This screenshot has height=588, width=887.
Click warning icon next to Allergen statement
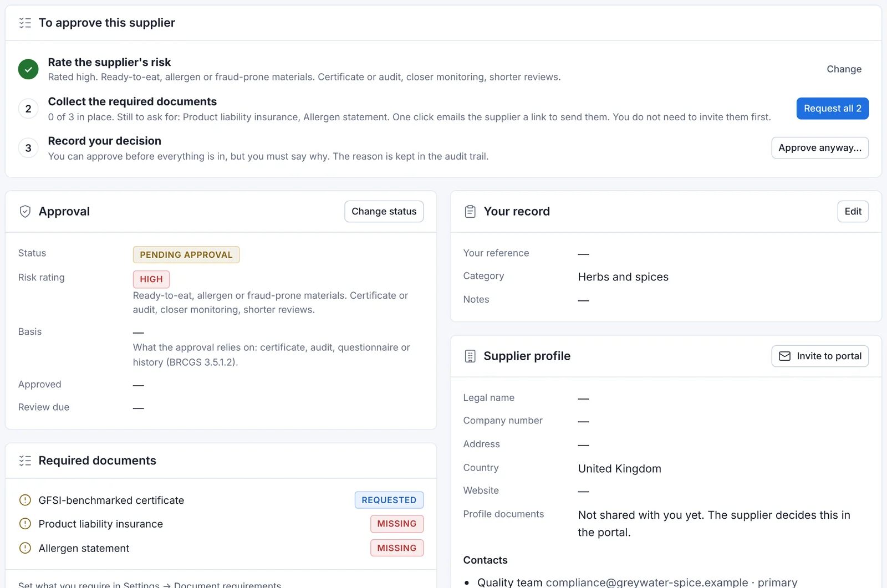pyautogui.click(x=25, y=548)
